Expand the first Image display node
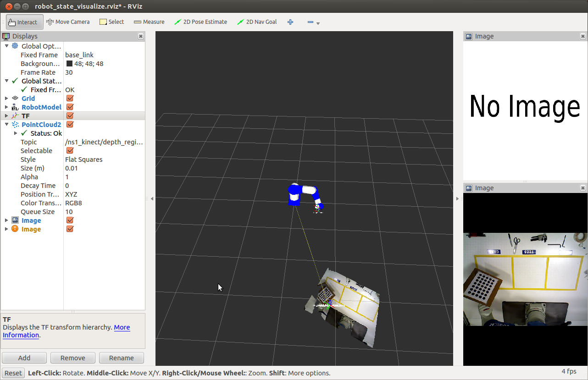This screenshot has height=380, width=588. pos(6,220)
